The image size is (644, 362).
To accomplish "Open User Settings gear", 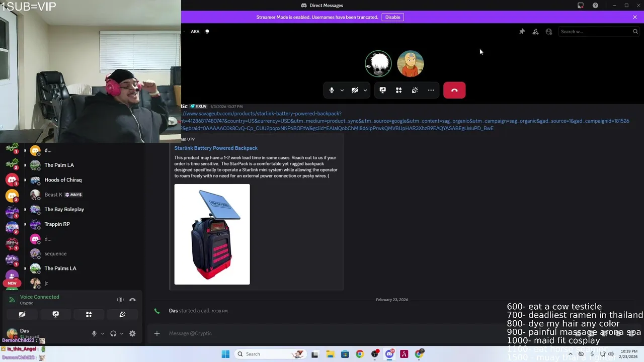I will pos(132,333).
